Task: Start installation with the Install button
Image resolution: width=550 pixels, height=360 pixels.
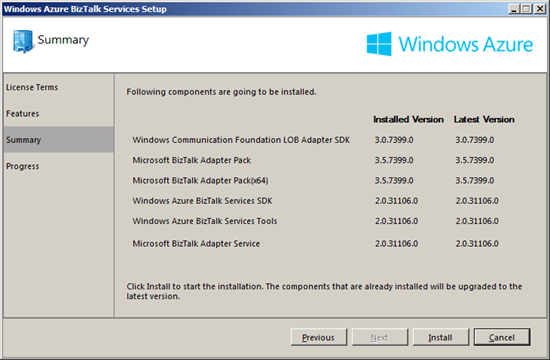Action: click(440, 337)
